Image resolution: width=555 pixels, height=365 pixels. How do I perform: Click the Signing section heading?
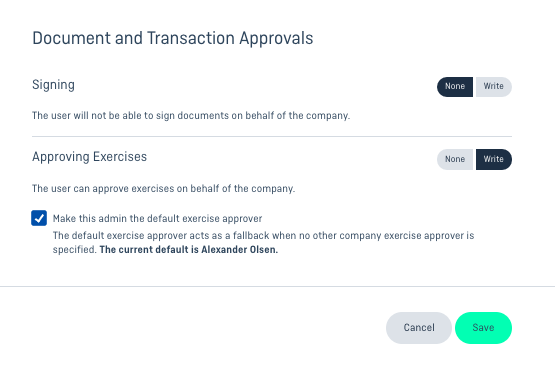(x=53, y=85)
